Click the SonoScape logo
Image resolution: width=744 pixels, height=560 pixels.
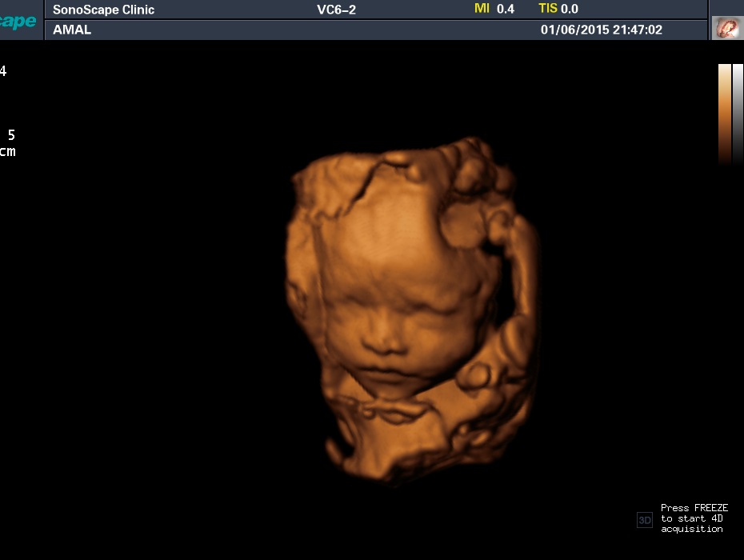pyautogui.click(x=18, y=21)
